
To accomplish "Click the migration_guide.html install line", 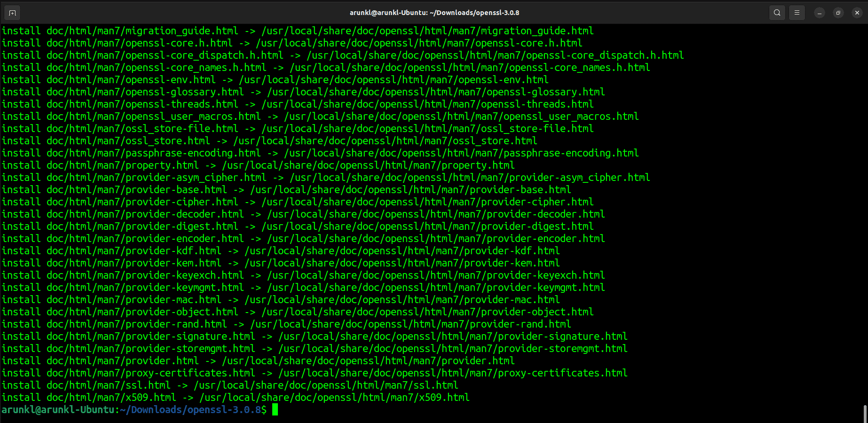I will click(298, 31).
